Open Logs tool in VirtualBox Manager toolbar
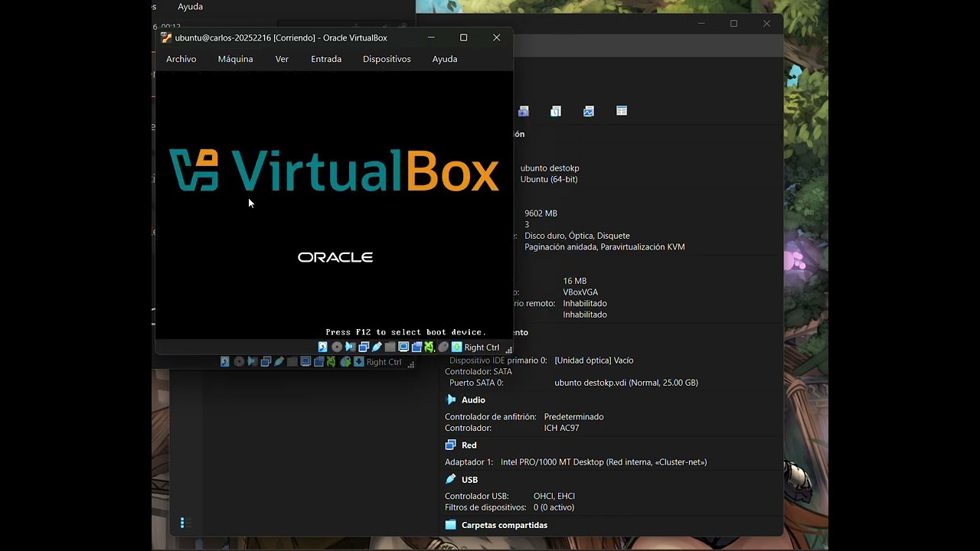 [x=556, y=111]
